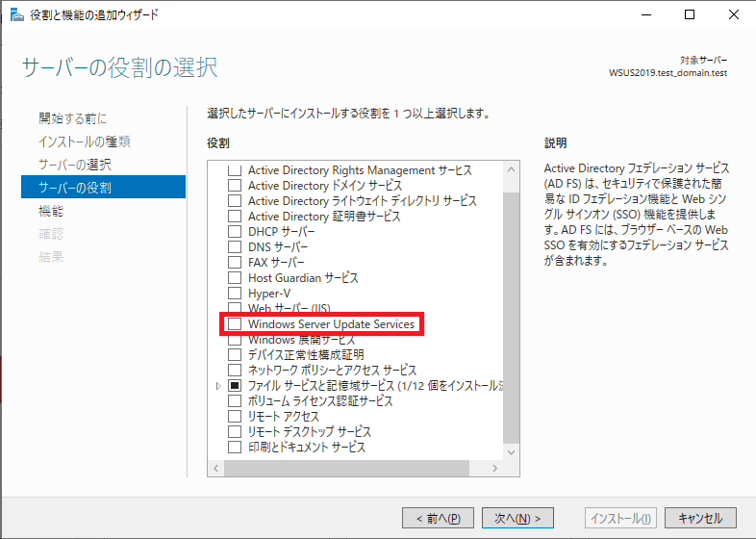Check Active Directory ドメイン サービス
This screenshot has width=756, height=539.
click(235, 186)
